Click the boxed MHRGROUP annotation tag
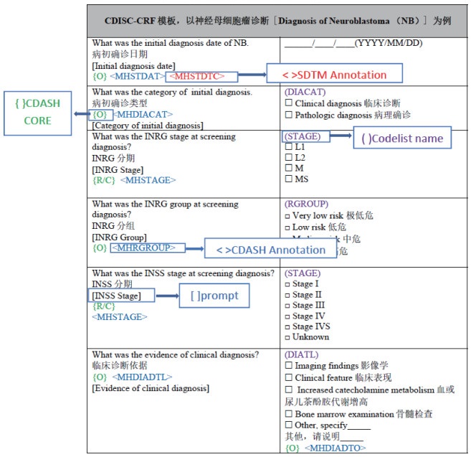Viewport: 476px width, 457px height. point(147,248)
